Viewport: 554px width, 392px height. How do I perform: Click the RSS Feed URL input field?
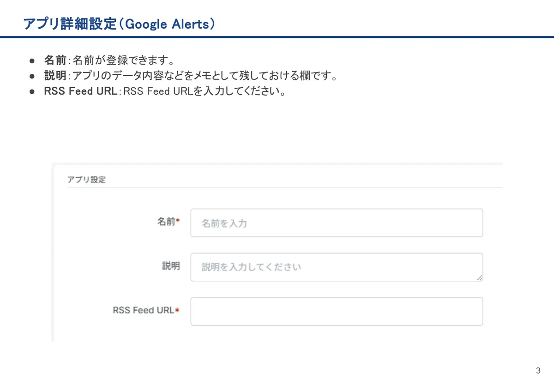337,311
